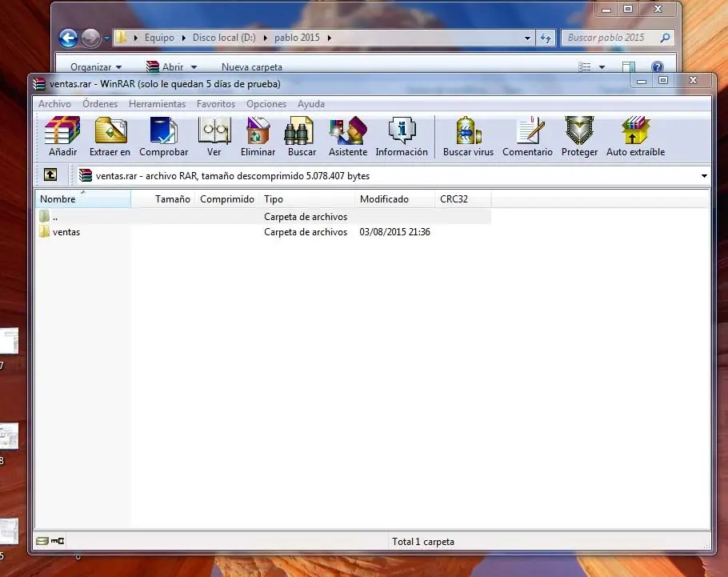This screenshot has height=577, width=728.
Task: Click Total 1 carpeta in status bar
Action: 423,542
